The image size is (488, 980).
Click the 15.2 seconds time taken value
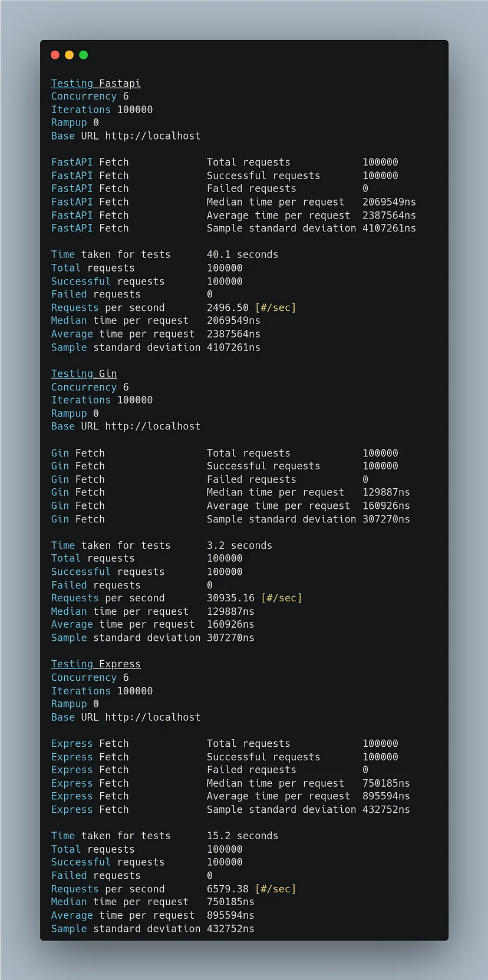(242, 836)
